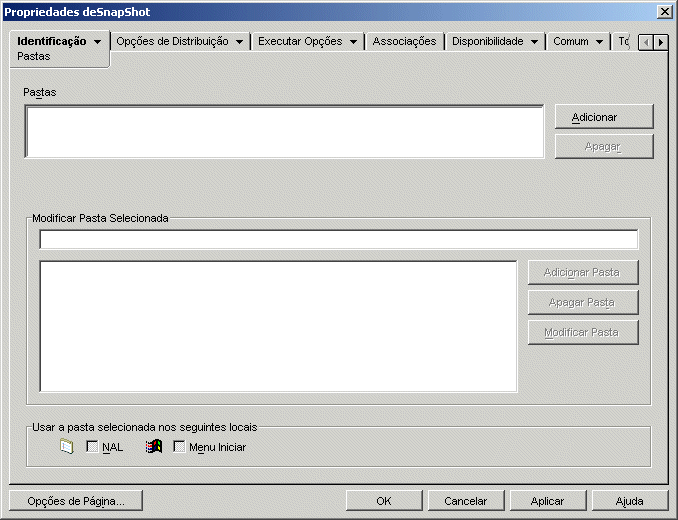This screenshot has width=678, height=520.
Task: Toggle the Menu Iniciar checkbox
Action: point(179,447)
